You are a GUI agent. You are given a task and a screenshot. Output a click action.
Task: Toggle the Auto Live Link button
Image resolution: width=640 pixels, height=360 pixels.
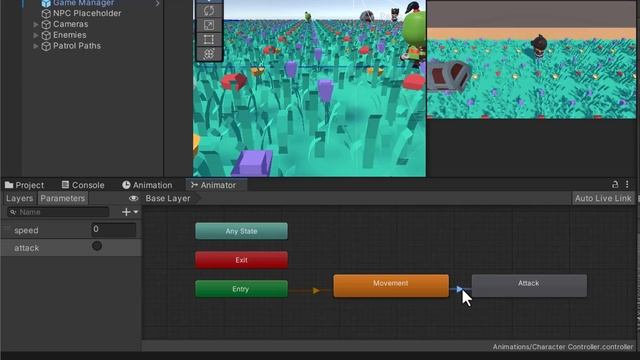[x=603, y=198]
